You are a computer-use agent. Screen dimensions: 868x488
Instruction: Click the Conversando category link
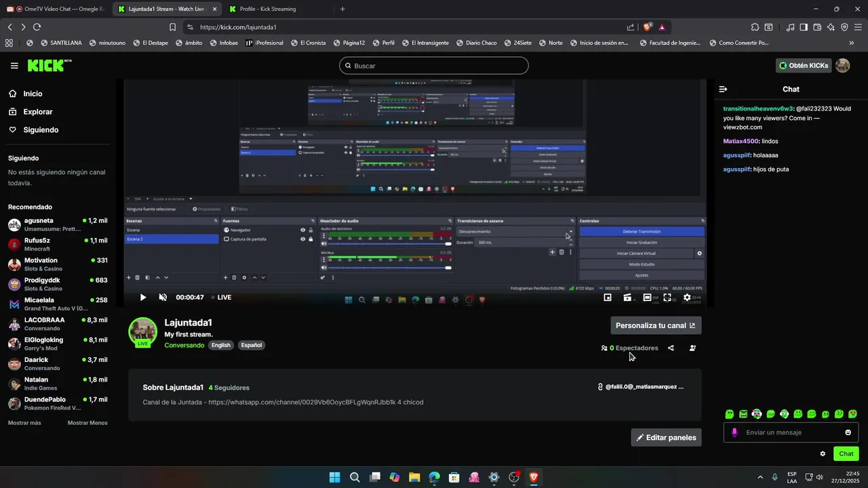click(x=184, y=345)
